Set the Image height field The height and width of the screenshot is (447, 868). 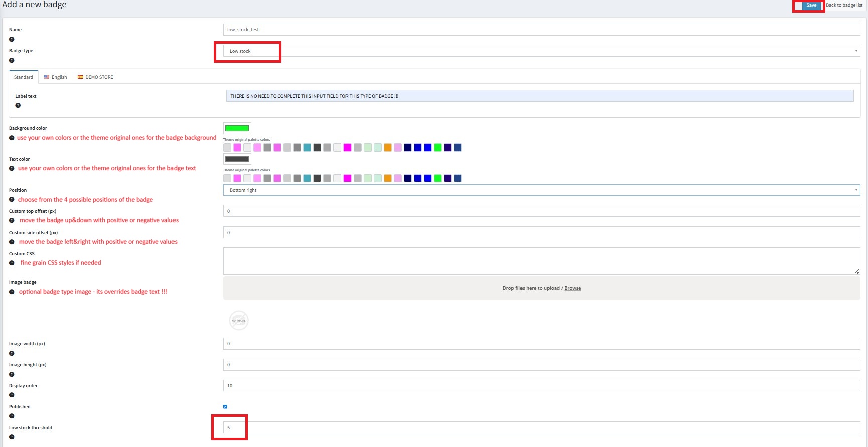[x=542, y=365]
